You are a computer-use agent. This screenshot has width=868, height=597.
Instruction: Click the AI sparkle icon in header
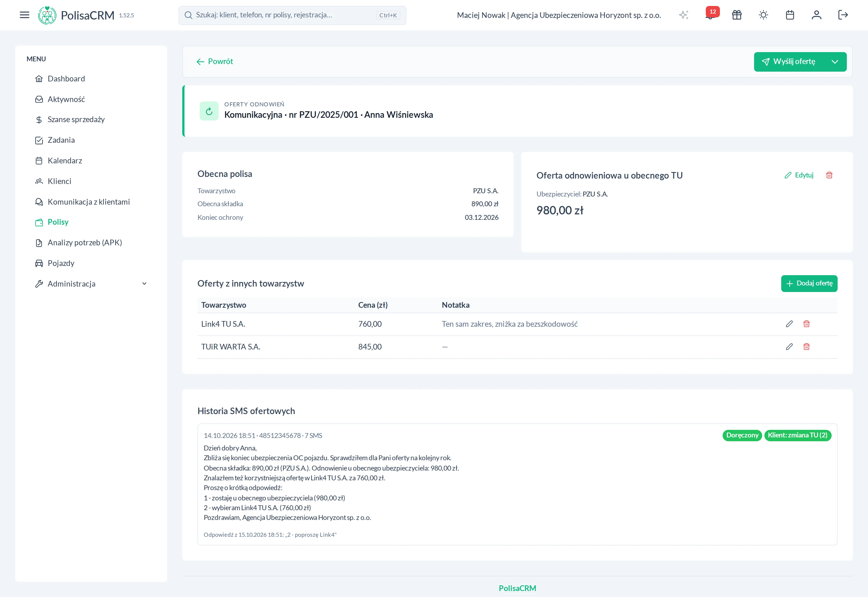[x=684, y=15]
